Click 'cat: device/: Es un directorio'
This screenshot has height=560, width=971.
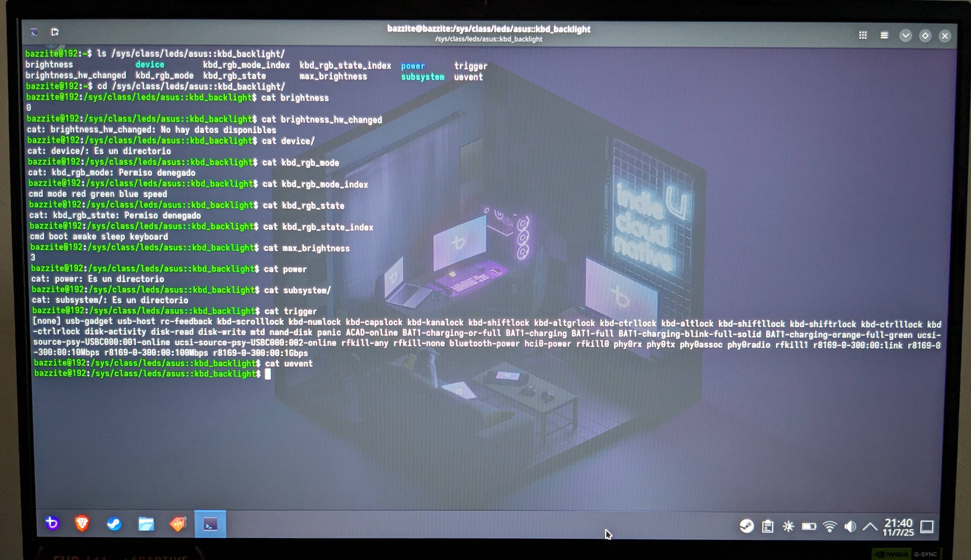(99, 151)
